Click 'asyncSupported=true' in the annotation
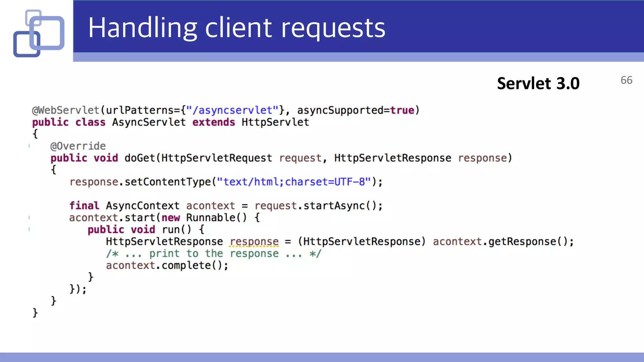 point(356,110)
